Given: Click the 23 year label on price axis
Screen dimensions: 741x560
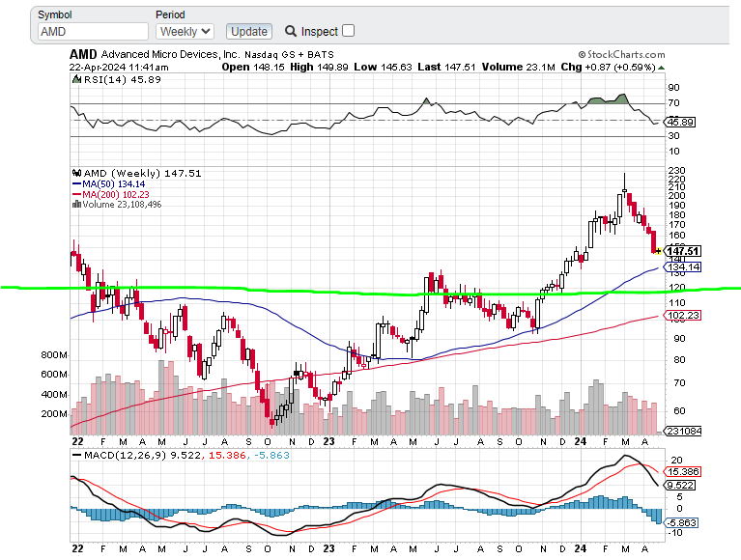Looking at the screenshot, I should pyautogui.click(x=328, y=441).
